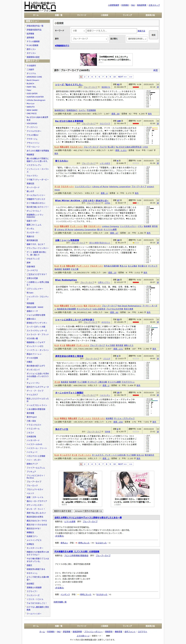Filter results by 未読 unread
Screen dimensions: 186x644
click(155, 70)
